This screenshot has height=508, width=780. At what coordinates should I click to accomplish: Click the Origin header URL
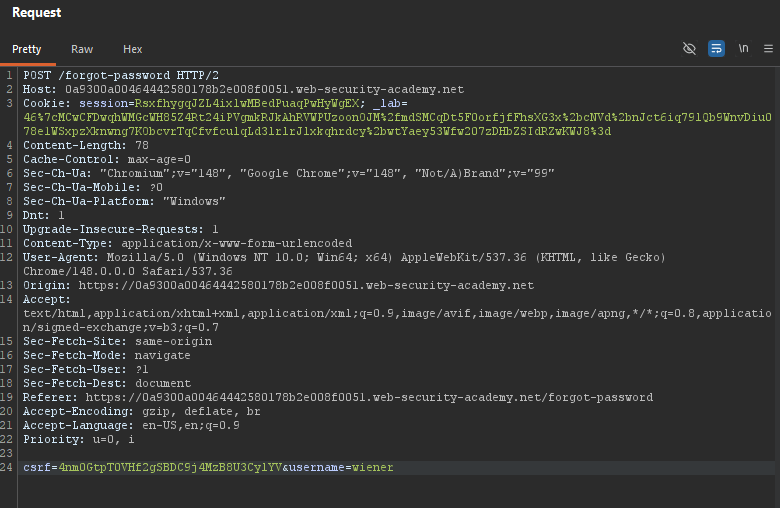[306, 286]
